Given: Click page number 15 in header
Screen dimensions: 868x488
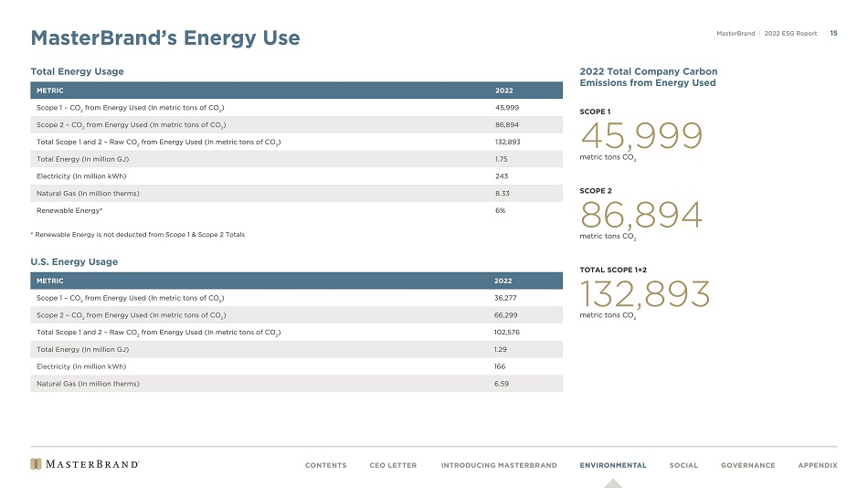Looking at the screenshot, I should (x=833, y=34).
